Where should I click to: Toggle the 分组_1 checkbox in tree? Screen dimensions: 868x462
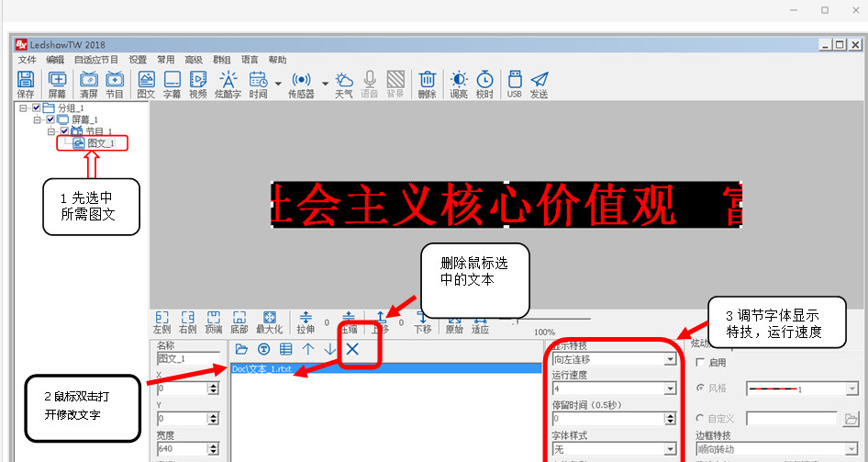36,108
